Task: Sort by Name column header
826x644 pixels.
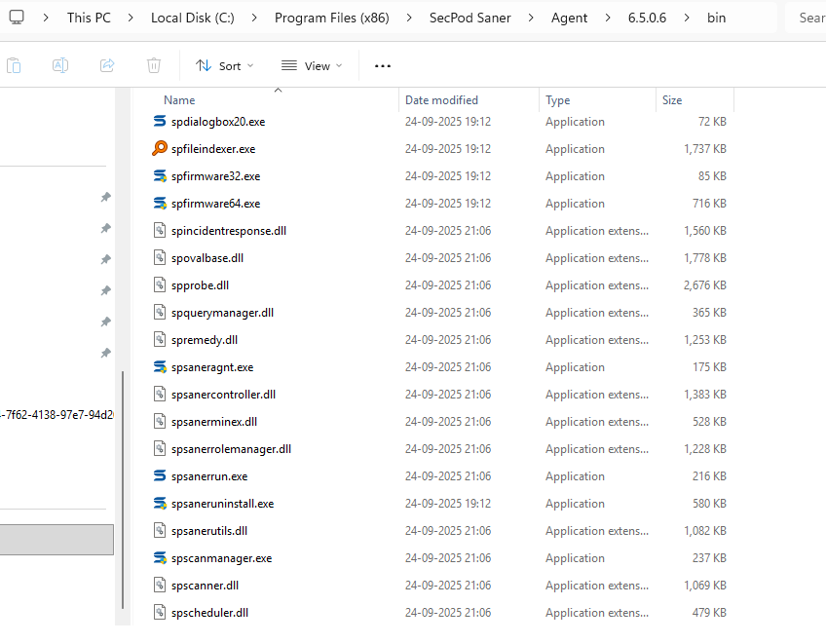Action: (x=179, y=100)
